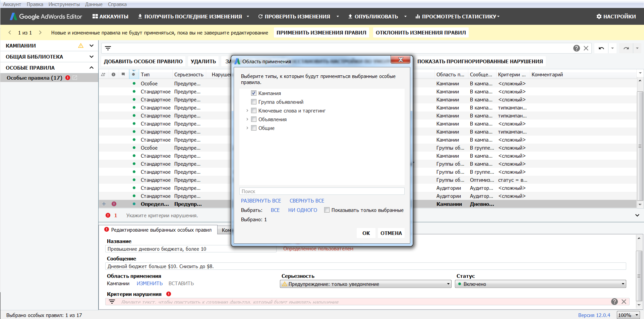Viewport: 644px width, 319px height.
Task: Check the Группа объявлений checkbox
Action: [254, 102]
